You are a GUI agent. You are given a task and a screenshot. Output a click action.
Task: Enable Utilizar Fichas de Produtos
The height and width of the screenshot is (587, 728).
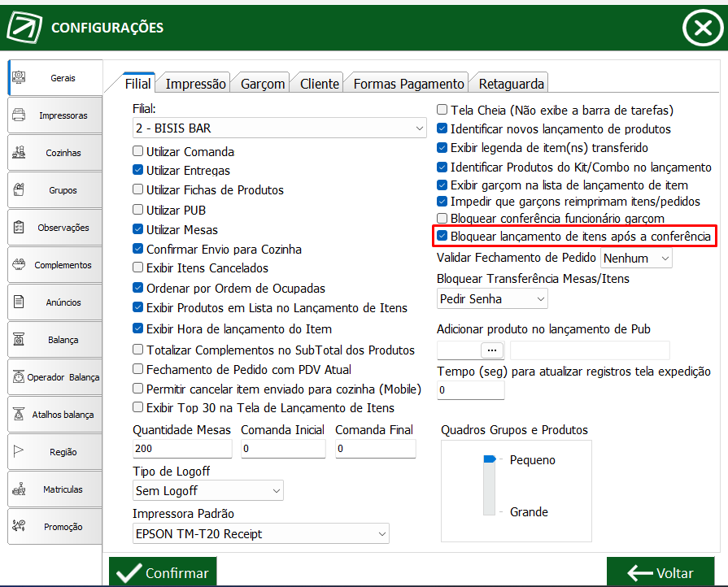click(138, 189)
